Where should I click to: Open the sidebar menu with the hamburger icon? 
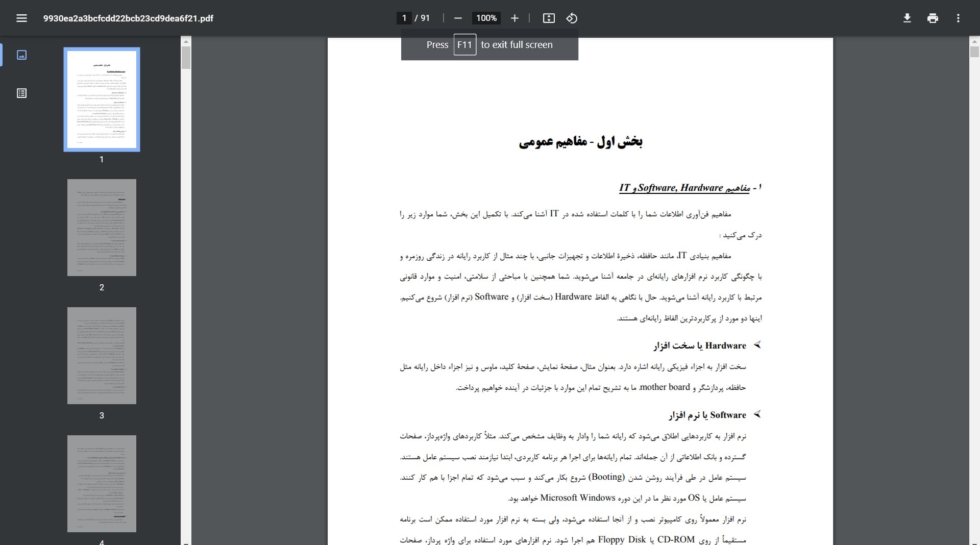[x=22, y=18]
